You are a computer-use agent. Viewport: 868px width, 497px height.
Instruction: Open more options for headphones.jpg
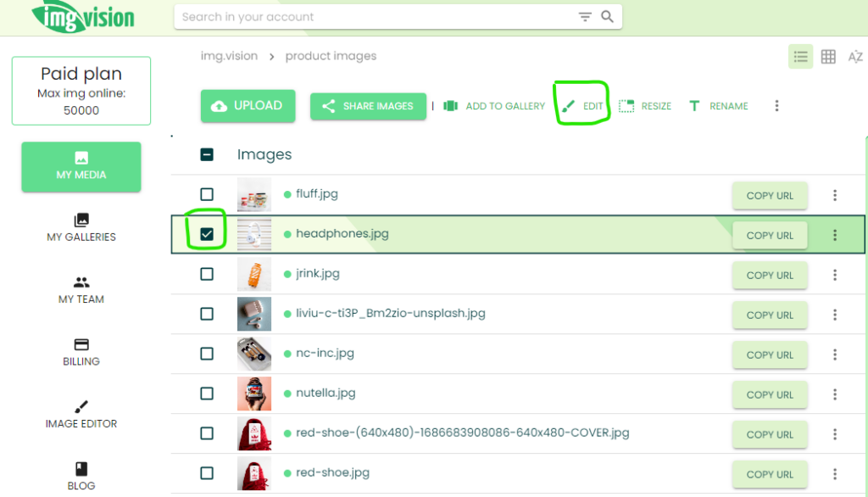coord(835,235)
